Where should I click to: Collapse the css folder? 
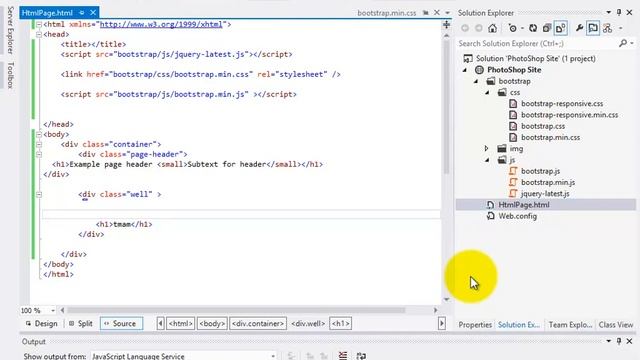(487, 93)
